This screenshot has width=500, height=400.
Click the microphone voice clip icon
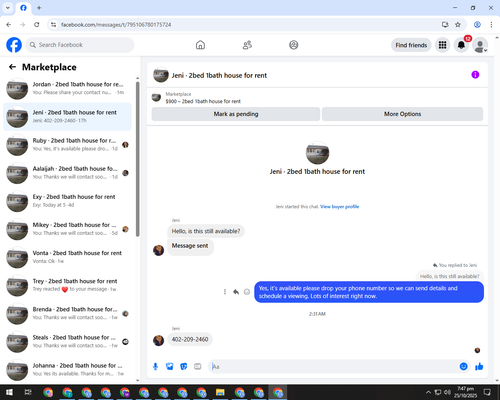click(155, 367)
